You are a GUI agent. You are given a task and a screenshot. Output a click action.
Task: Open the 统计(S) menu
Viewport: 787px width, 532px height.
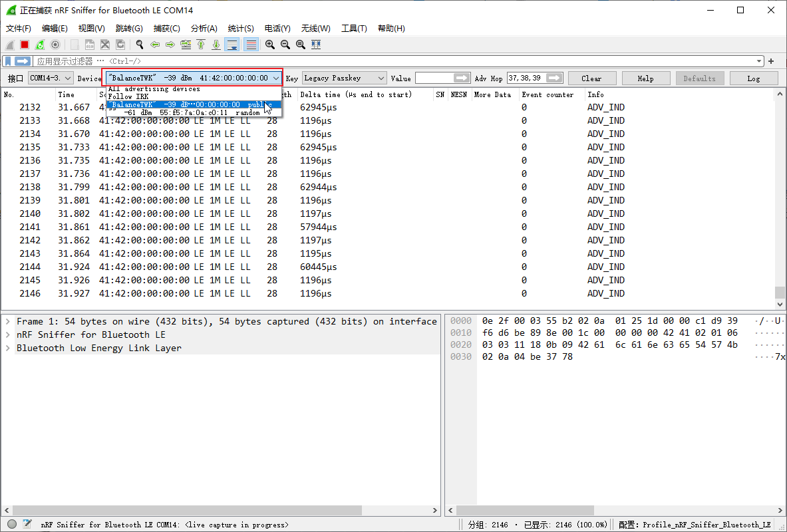click(241, 28)
